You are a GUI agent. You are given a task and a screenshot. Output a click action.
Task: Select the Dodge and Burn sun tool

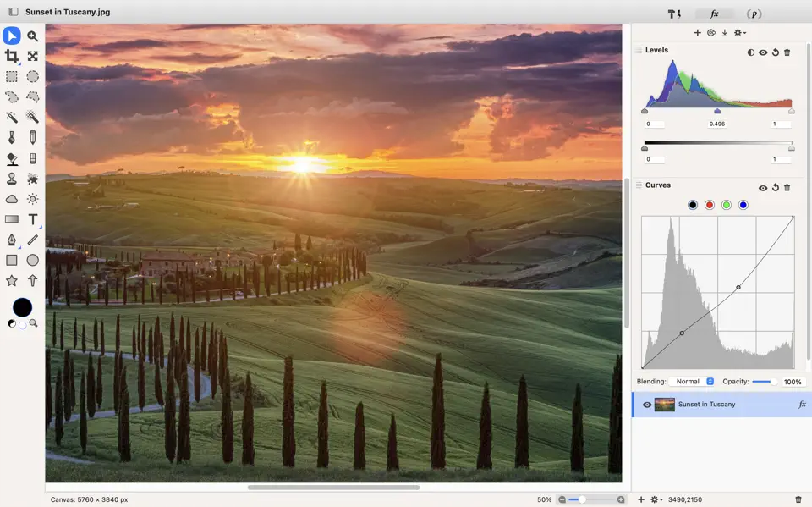pos(33,199)
